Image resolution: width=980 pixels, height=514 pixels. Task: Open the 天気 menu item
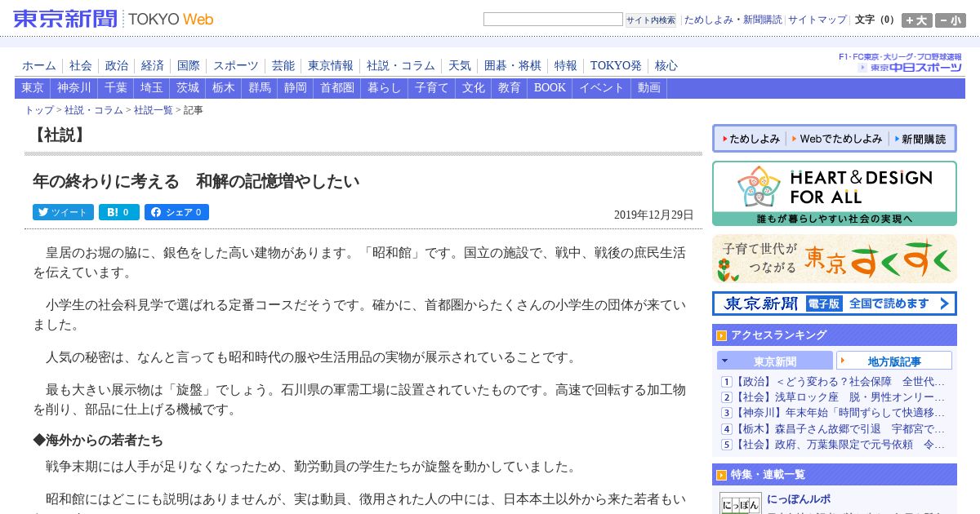460,66
